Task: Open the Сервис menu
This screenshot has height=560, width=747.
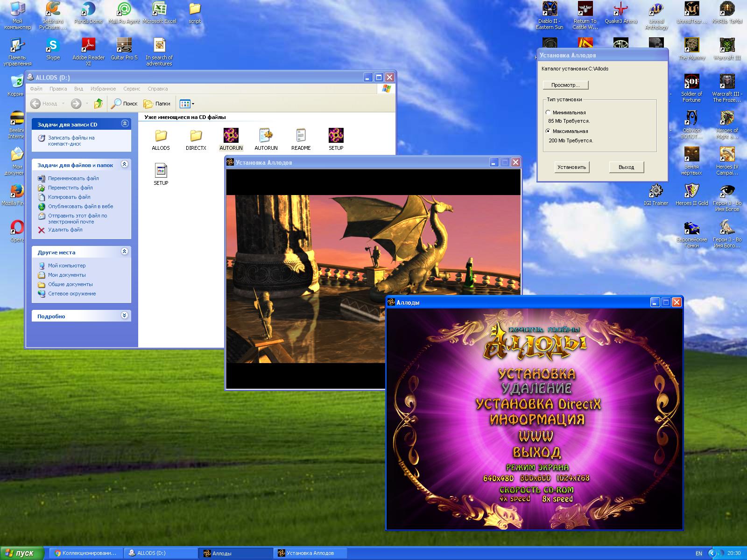Action: pos(132,89)
